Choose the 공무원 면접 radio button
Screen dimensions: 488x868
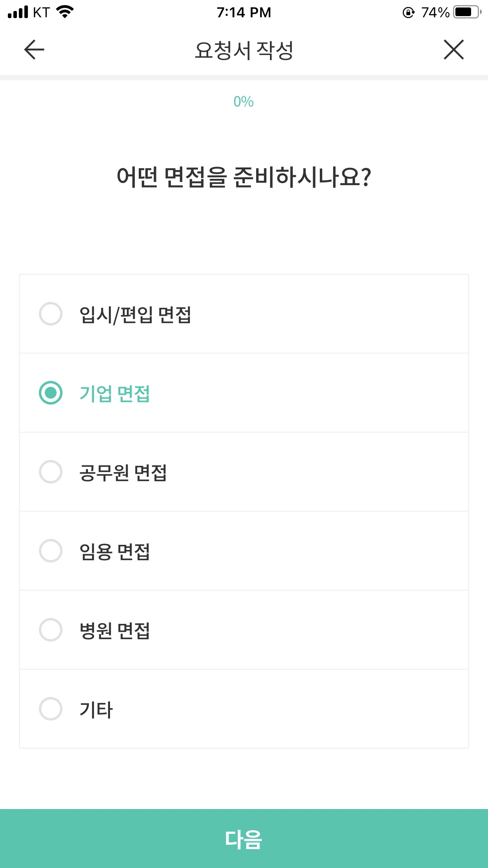(51, 472)
